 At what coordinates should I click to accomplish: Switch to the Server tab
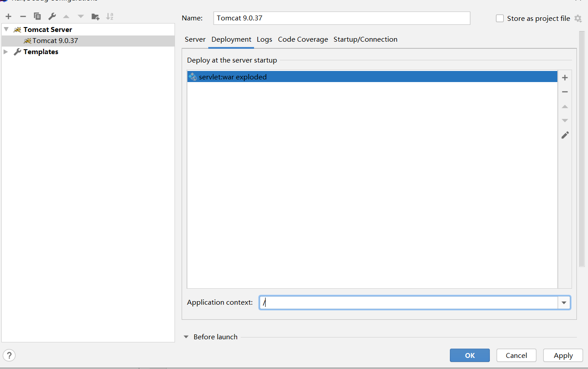195,39
